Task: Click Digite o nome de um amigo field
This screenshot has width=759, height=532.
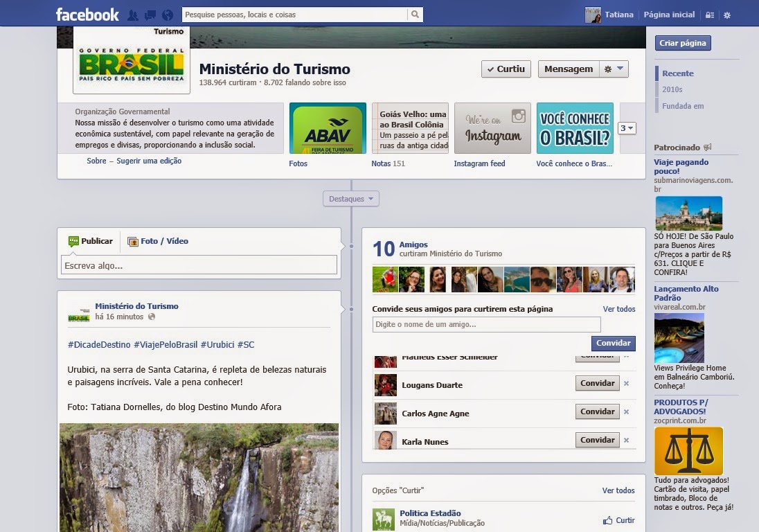Action: pos(486,324)
